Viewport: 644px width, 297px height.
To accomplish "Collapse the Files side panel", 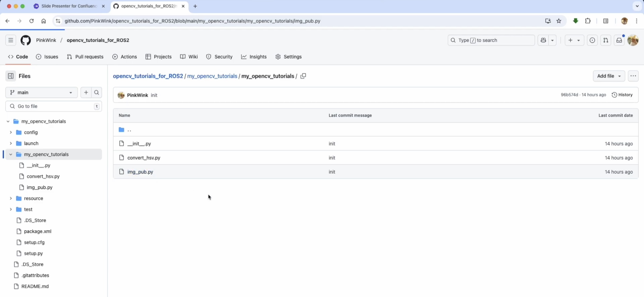I will tap(11, 76).
